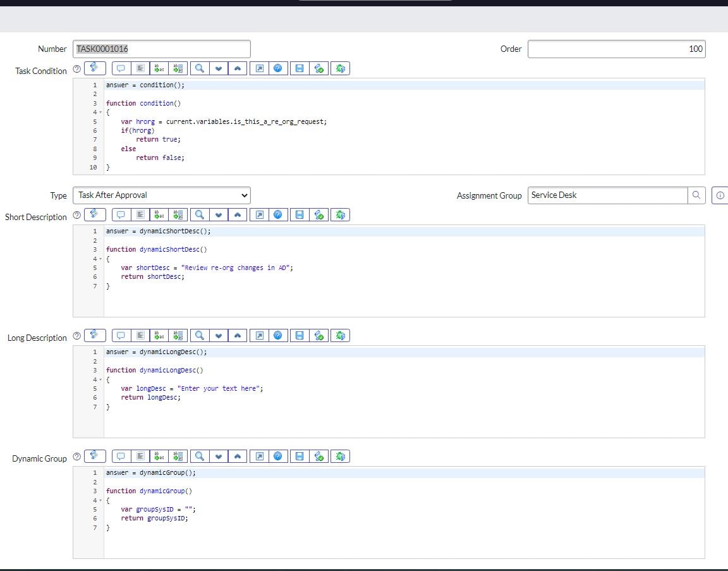Image resolution: width=728 pixels, height=571 pixels.
Task: Click replace all icon in Task Condition toolbar
Action: point(178,68)
